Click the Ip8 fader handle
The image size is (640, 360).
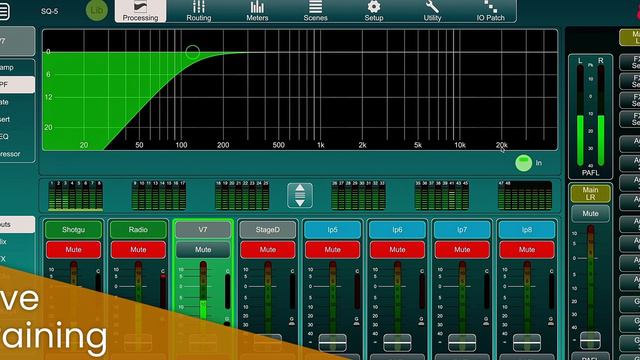(527, 342)
